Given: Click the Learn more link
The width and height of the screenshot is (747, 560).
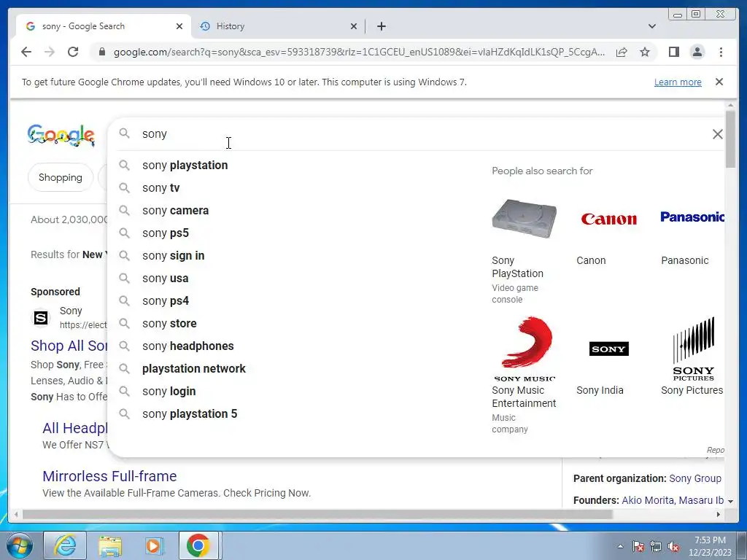Looking at the screenshot, I should [x=678, y=82].
